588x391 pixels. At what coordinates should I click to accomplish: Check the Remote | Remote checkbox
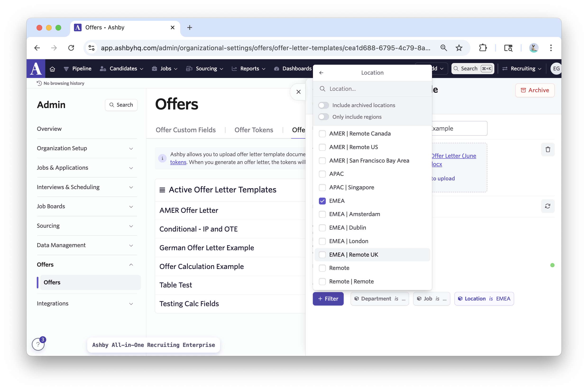[322, 282]
